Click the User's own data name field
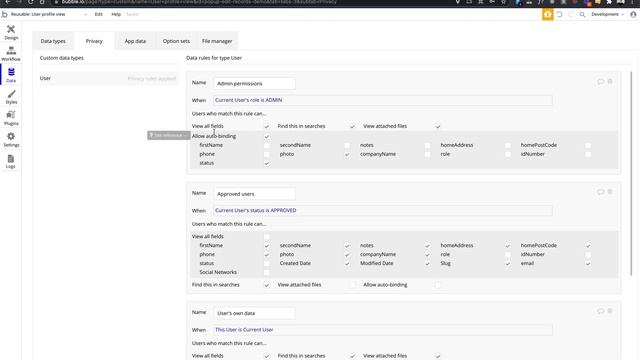This screenshot has width=640, height=360. [x=254, y=313]
